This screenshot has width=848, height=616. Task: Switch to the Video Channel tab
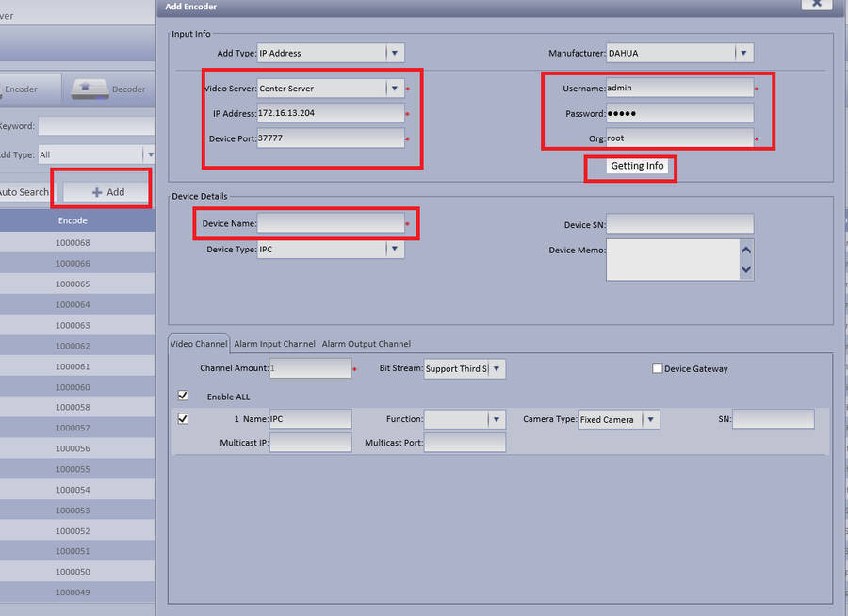(199, 344)
